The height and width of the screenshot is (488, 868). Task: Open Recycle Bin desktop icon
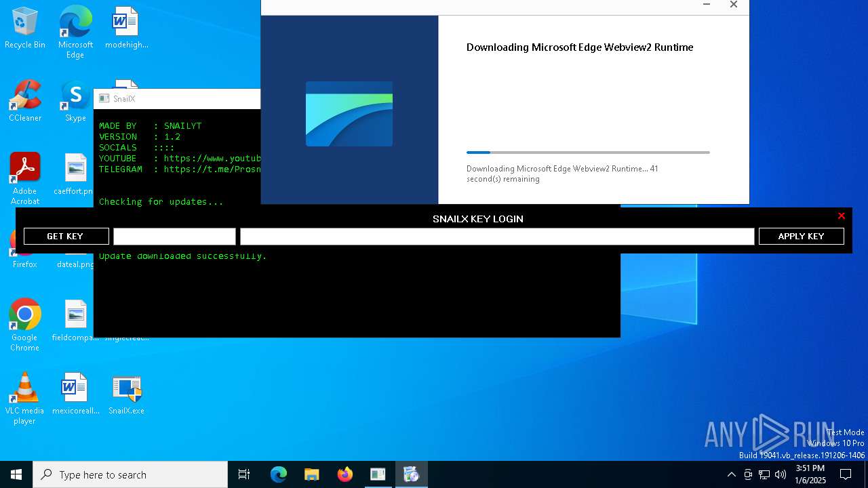(25, 28)
